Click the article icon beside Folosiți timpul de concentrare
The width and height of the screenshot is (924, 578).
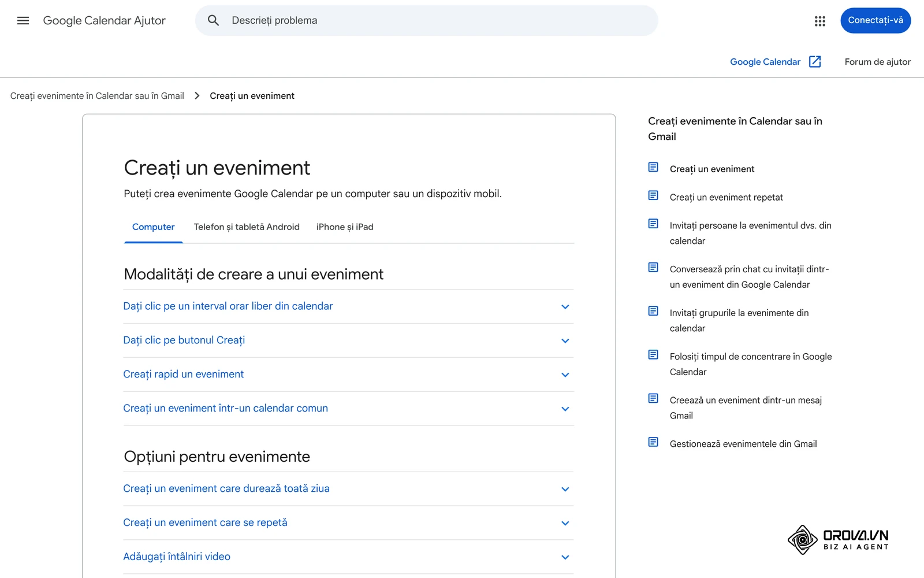point(653,355)
